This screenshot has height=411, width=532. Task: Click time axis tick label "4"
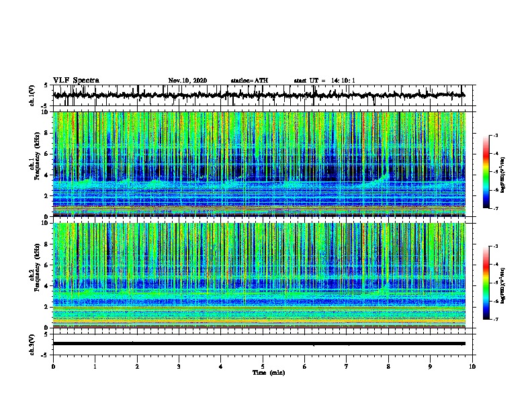[x=221, y=367]
